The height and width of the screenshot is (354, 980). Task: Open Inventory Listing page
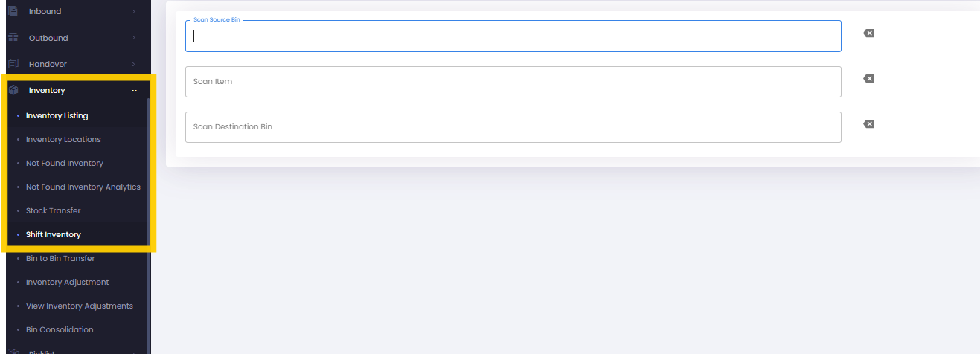pos(57,115)
